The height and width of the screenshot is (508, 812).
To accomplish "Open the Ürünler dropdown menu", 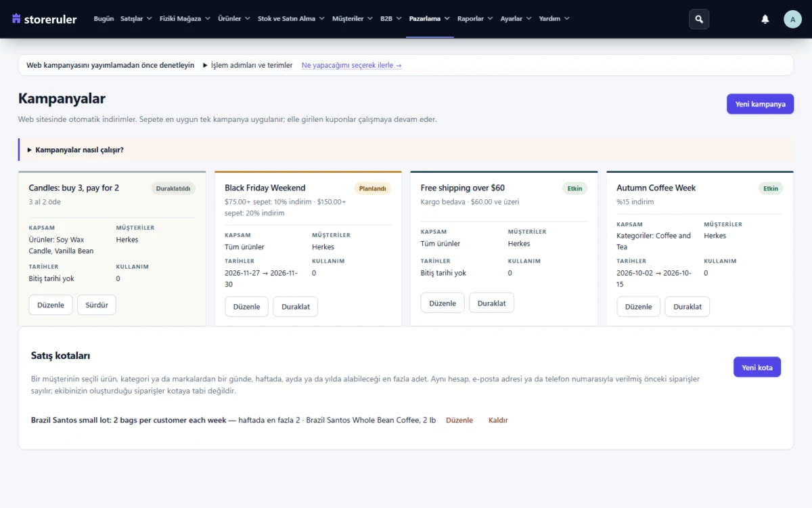I will pos(234,19).
